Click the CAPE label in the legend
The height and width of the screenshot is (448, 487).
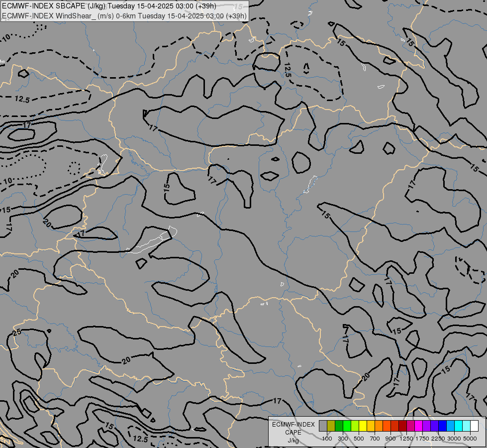(293, 433)
